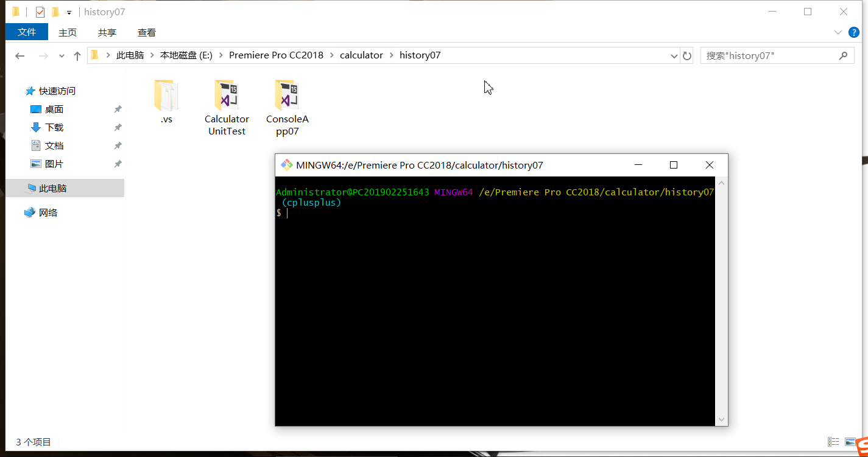The width and height of the screenshot is (868, 457).
Task: Navigate to 此电脑 in the address bar
Action: click(x=130, y=55)
